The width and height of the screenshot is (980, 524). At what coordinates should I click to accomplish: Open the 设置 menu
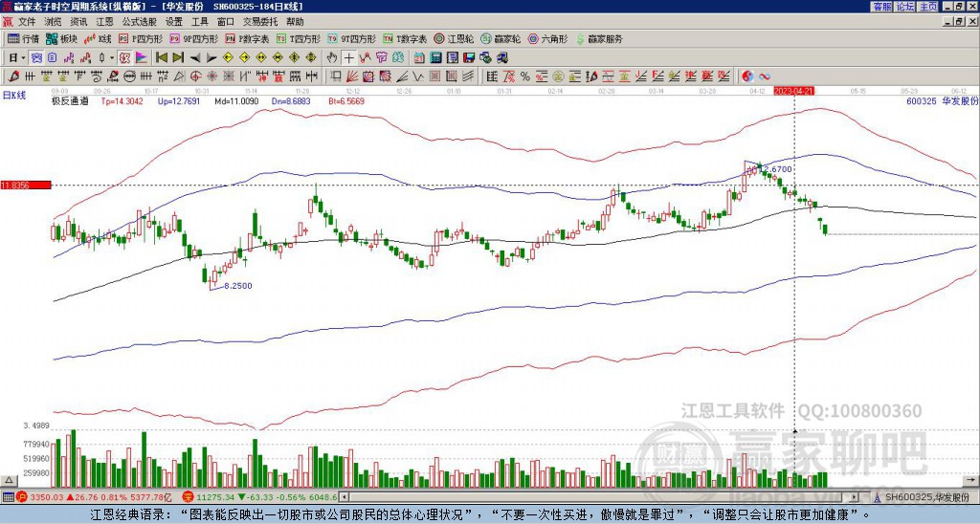(x=174, y=22)
